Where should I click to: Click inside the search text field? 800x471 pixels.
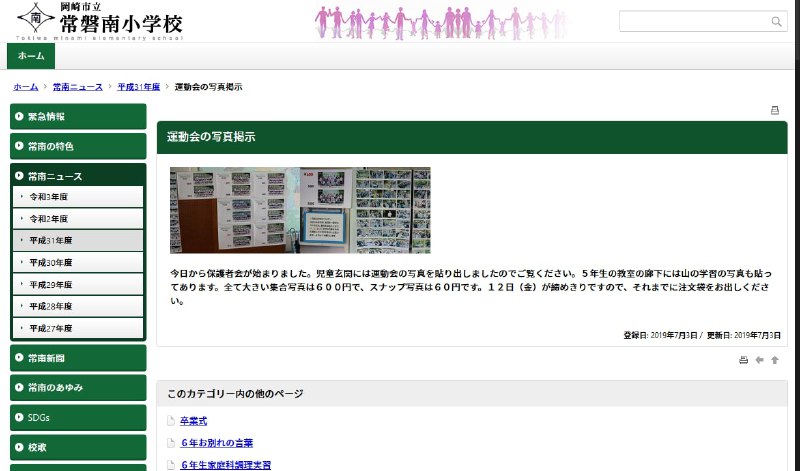tap(692, 22)
